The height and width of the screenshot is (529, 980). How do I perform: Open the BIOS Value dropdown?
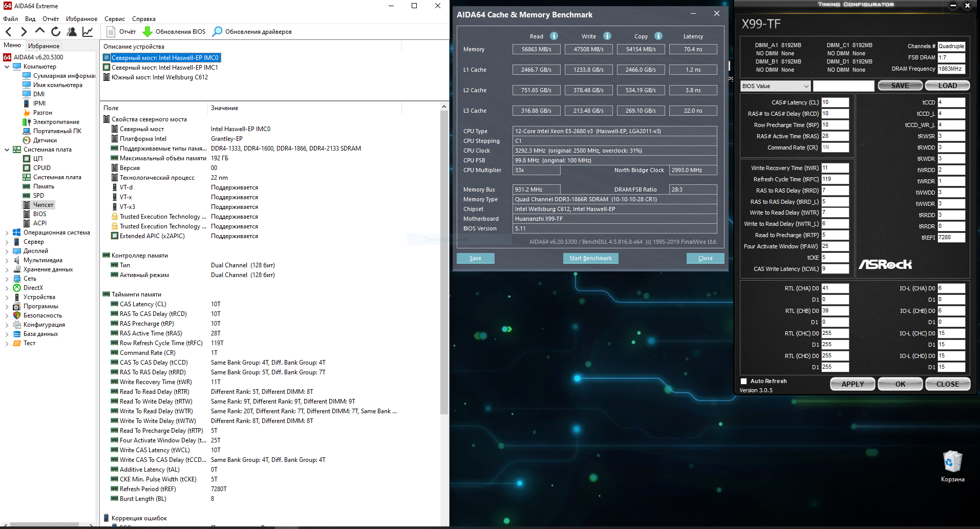pos(775,86)
